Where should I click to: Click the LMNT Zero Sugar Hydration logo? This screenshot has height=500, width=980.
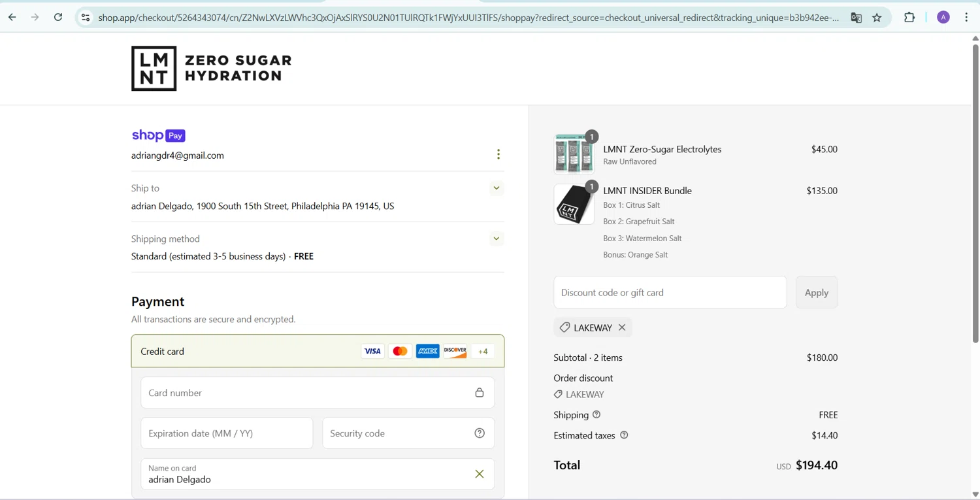tap(212, 68)
